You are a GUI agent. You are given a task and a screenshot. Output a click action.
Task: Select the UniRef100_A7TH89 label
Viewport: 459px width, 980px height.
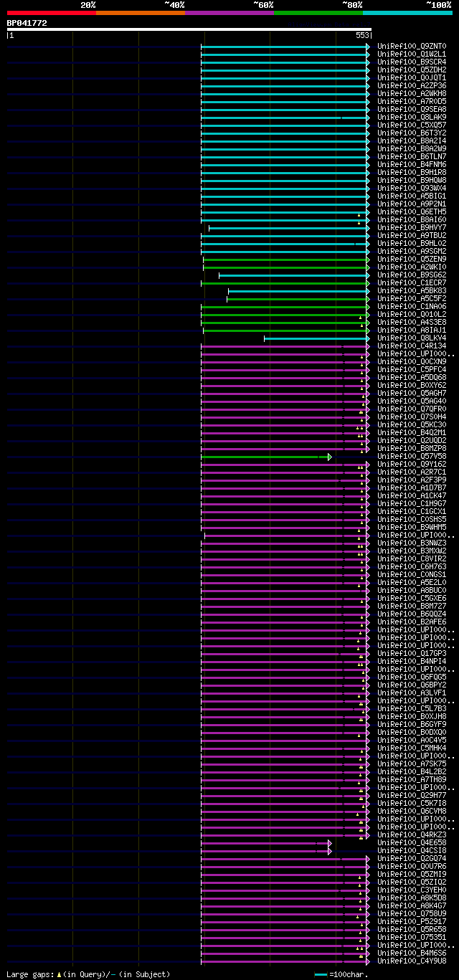point(412,780)
